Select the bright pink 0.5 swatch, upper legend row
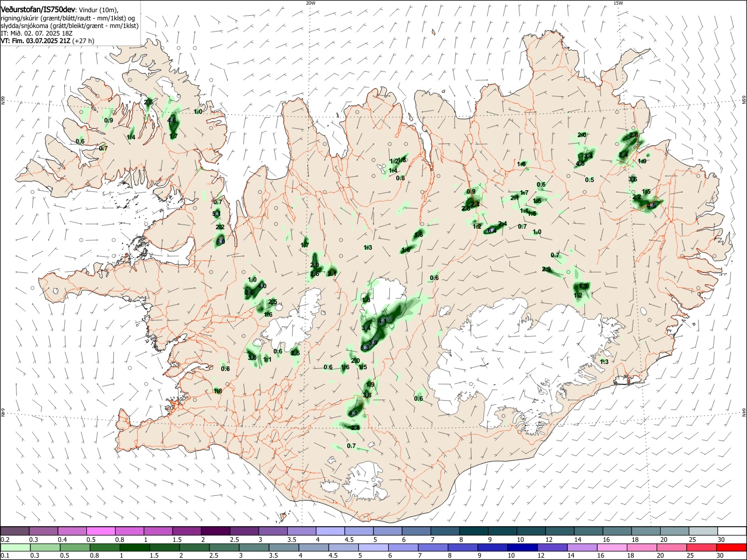This screenshot has height=560, width=747. (101, 531)
